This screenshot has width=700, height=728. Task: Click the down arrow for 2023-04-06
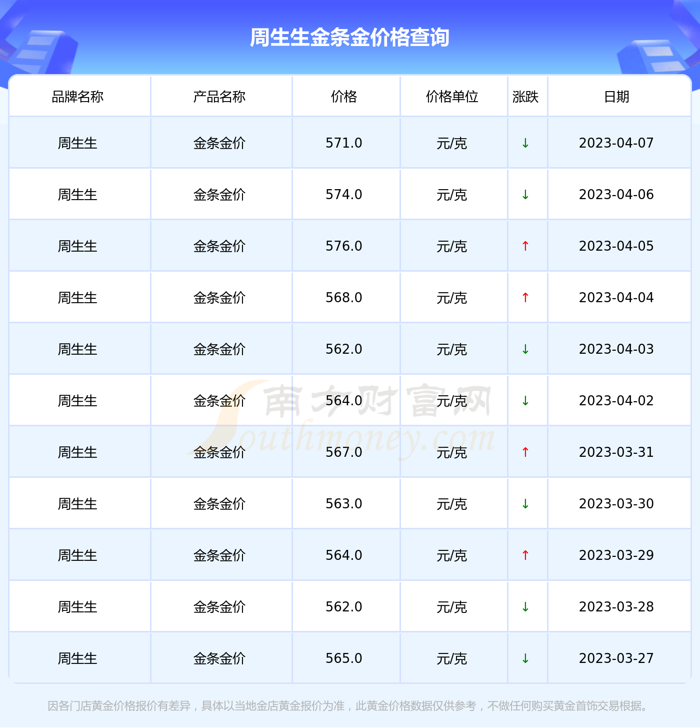coord(525,195)
